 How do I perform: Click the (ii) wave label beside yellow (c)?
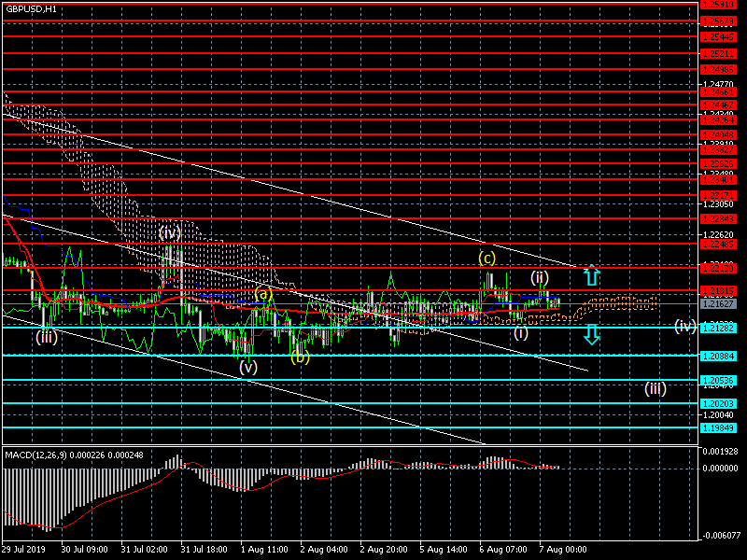(x=540, y=277)
